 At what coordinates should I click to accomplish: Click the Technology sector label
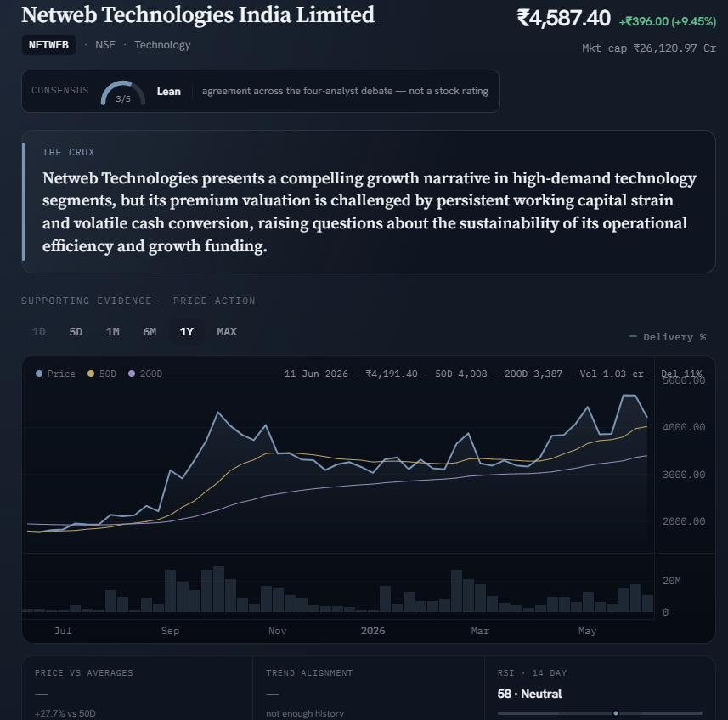162,45
